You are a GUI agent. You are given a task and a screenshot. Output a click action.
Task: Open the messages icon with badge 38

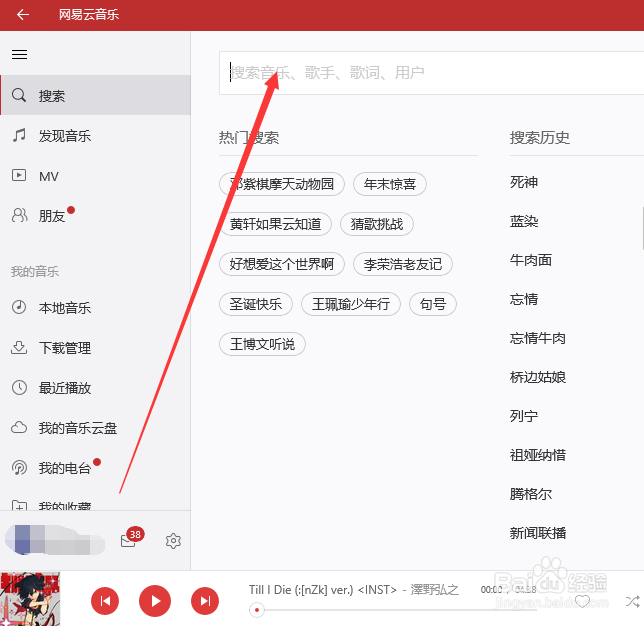pyautogui.click(x=131, y=537)
